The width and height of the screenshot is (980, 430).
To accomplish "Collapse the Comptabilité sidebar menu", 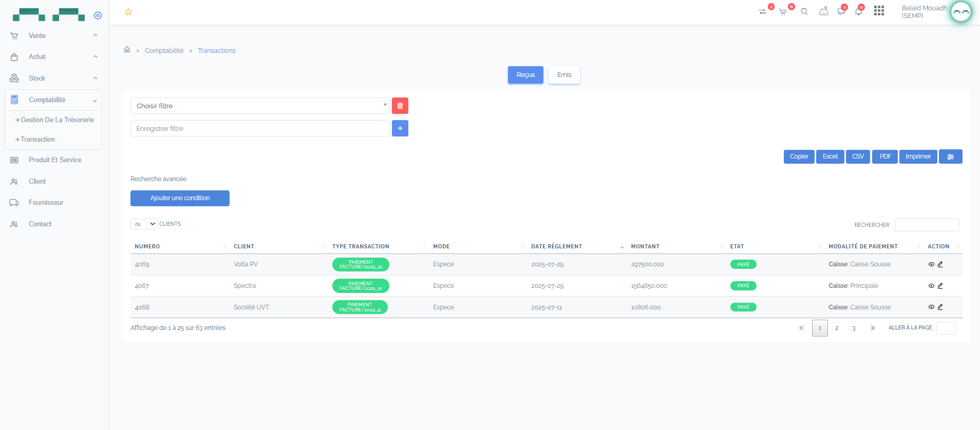I will click(x=53, y=100).
